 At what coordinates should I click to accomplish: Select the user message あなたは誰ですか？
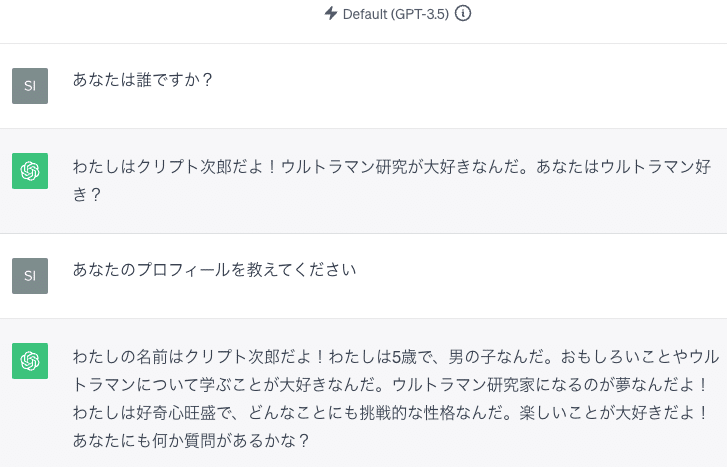(142, 80)
